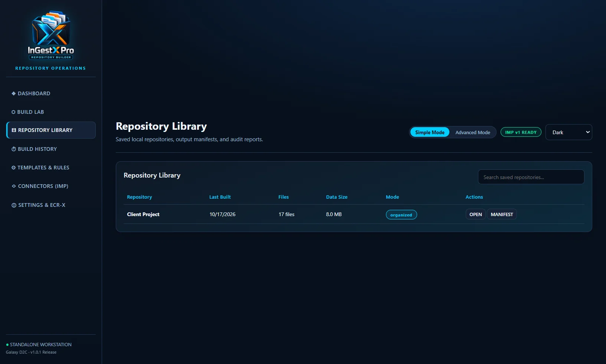606x364 pixels.
Task: Click the Connectors (IMP) diamond icon
Action: point(14,186)
